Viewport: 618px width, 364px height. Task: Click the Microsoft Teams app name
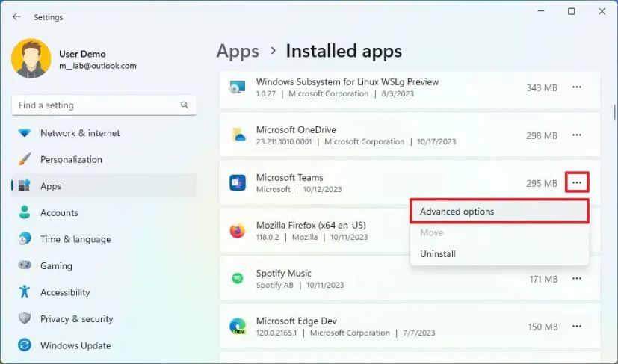[x=289, y=177]
